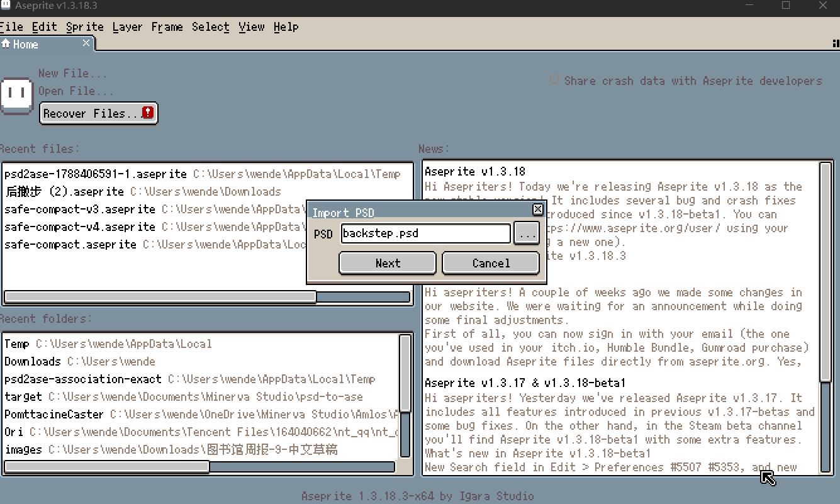Close the Import PSD dialog
The image size is (840, 504).
click(x=537, y=210)
